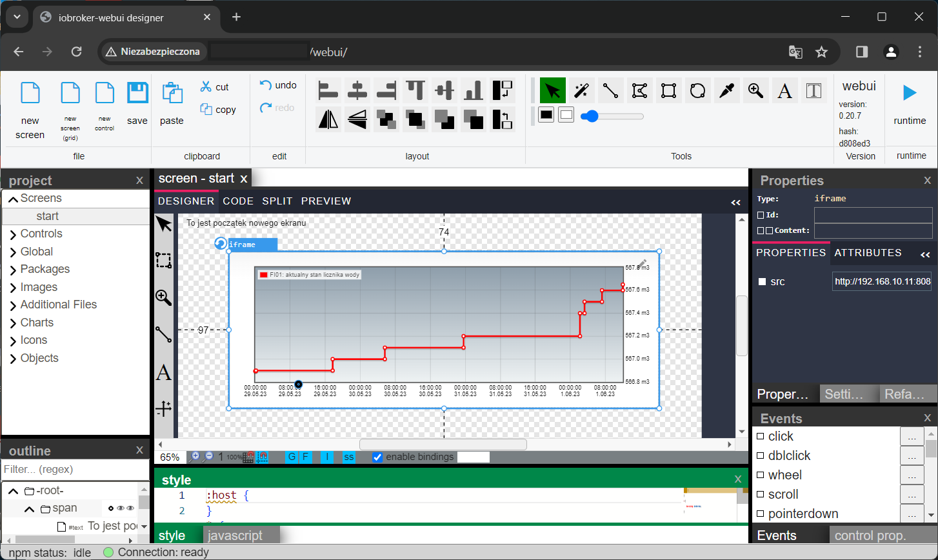938x560 pixels.
Task: Toggle the scroll event checkbox
Action: coord(760,495)
